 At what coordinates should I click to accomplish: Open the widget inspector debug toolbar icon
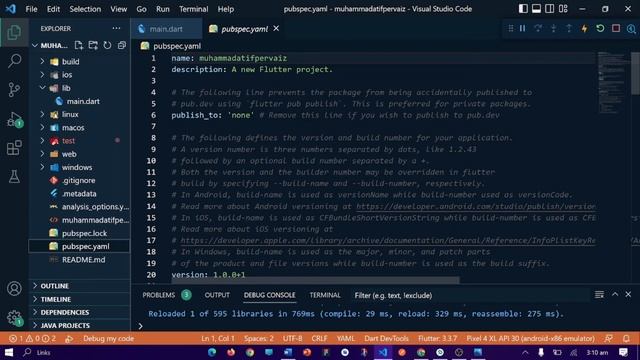(631, 28)
